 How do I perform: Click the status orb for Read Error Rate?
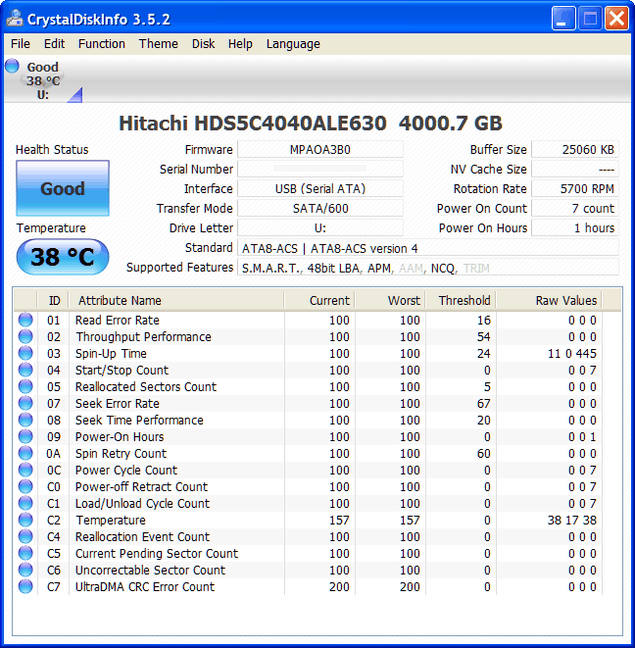26,320
